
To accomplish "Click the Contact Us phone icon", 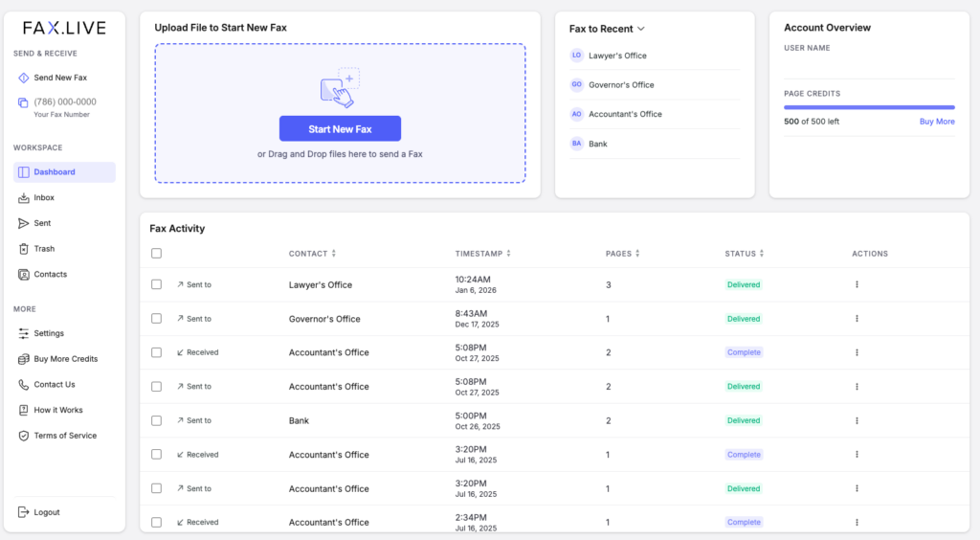I will [x=24, y=384].
